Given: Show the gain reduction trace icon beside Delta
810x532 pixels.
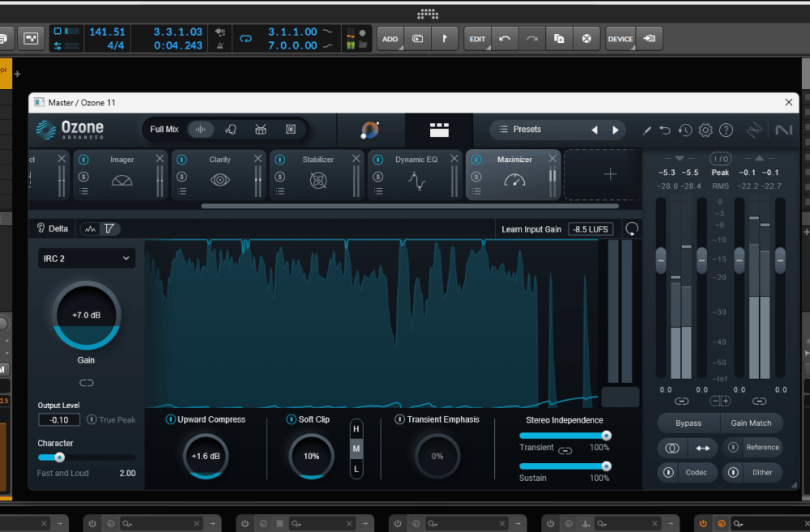Looking at the screenshot, I should click(x=109, y=229).
